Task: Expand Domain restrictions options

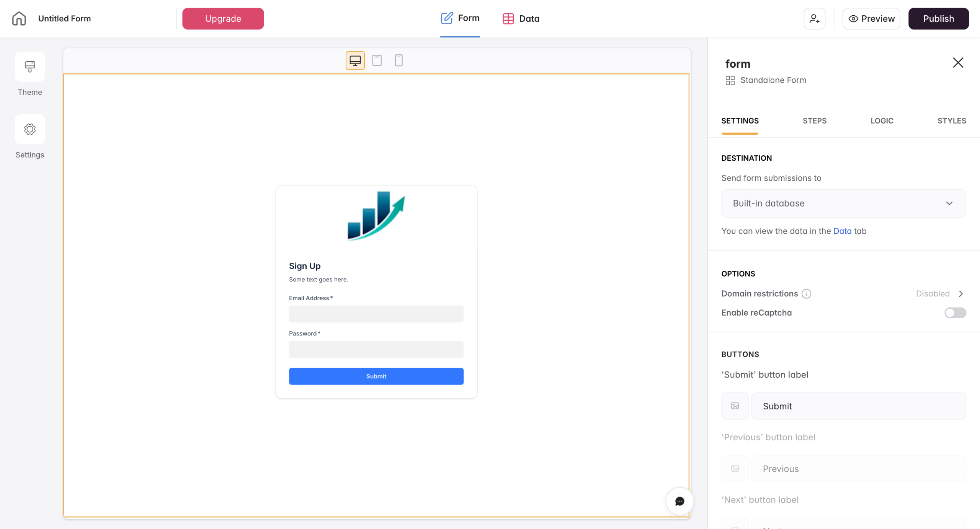Action: [961, 293]
